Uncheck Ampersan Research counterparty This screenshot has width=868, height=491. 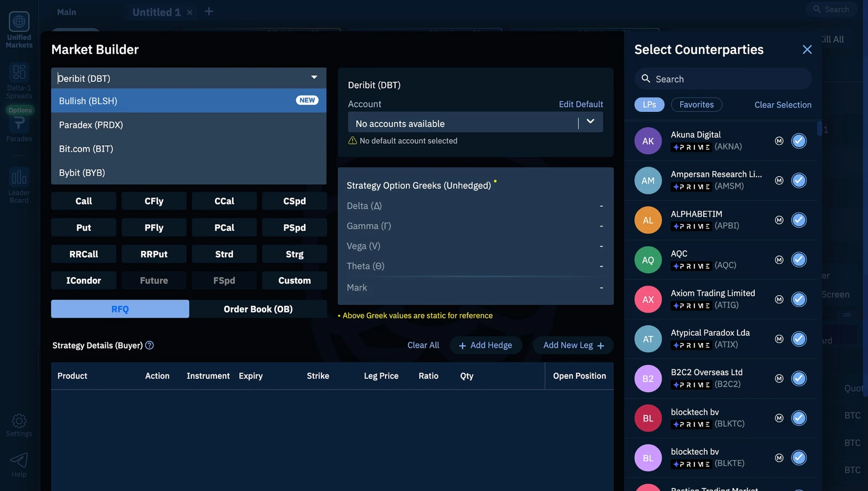(799, 181)
